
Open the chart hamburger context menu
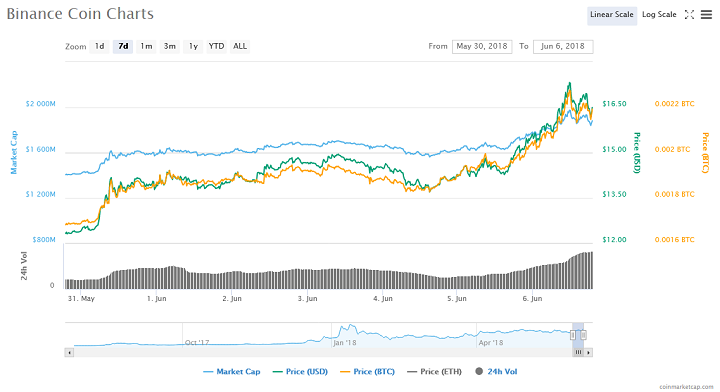coord(706,15)
